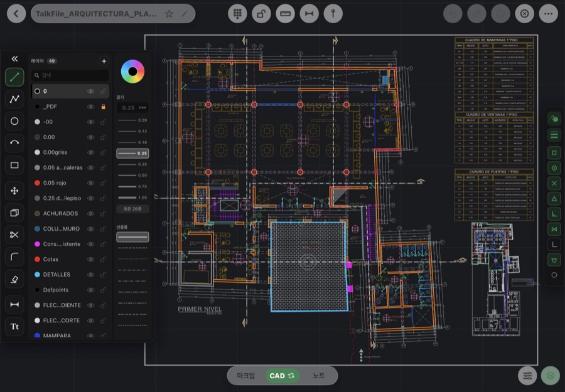Select the Circle tool
Image resolution: width=565 pixels, height=392 pixels.
coord(14,121)
